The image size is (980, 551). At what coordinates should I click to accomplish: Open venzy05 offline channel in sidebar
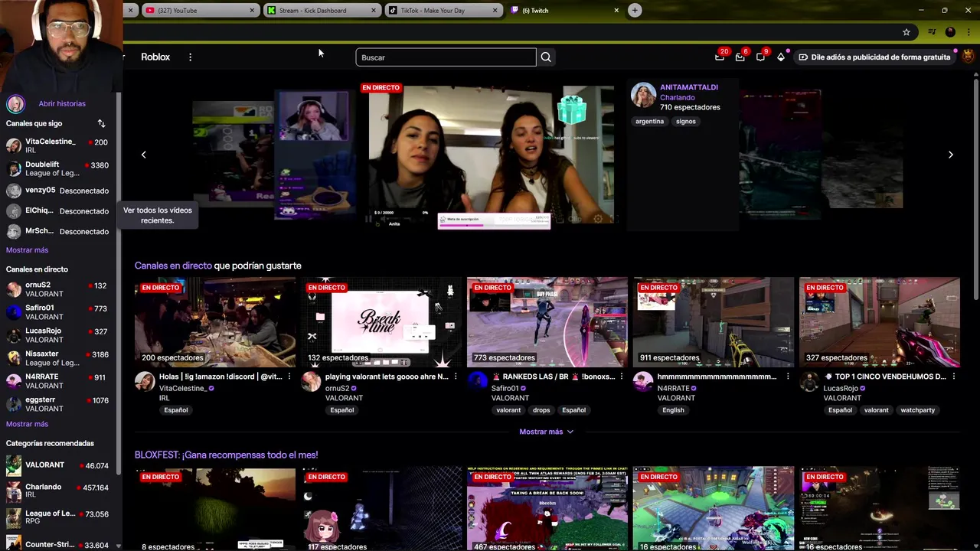[x=58, y=191]
